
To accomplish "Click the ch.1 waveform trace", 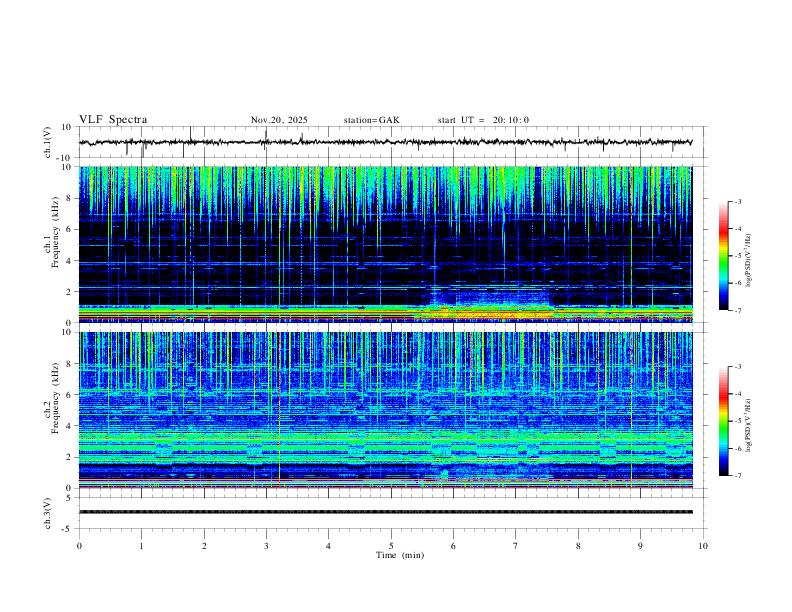I will tap(385, 142).
